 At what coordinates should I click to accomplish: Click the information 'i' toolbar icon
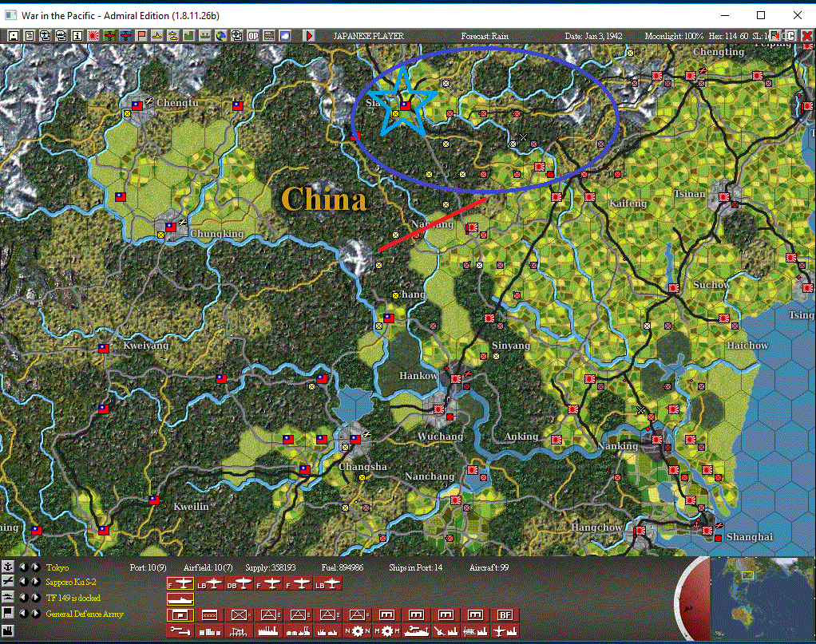[77, 36]
